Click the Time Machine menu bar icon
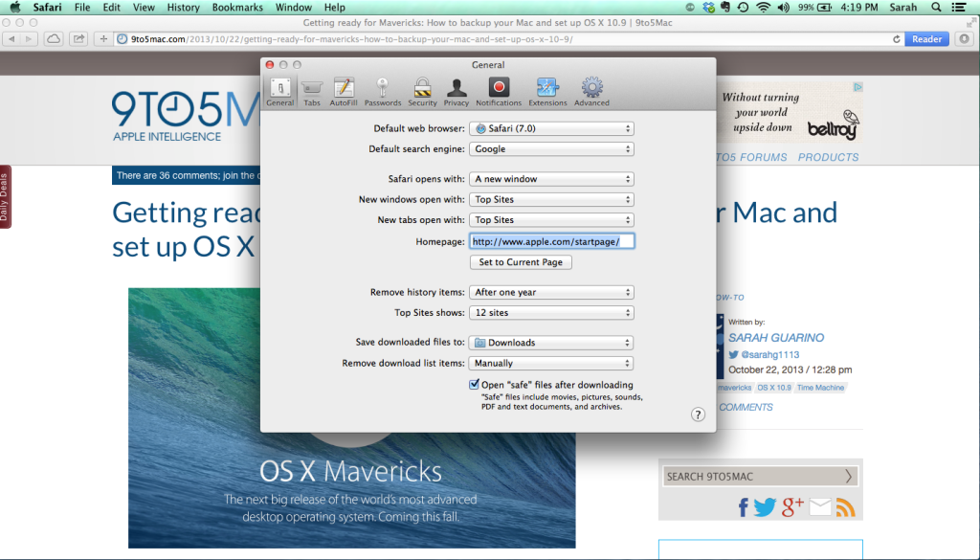Viewport: 980px width, 560px height. tap(743, 8)
